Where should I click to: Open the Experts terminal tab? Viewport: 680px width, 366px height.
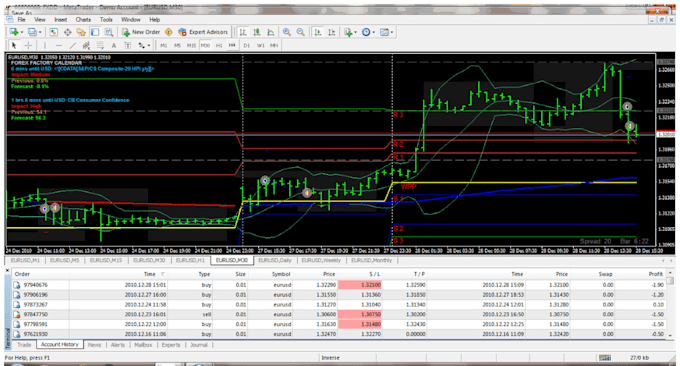click(x=170, y=345)
